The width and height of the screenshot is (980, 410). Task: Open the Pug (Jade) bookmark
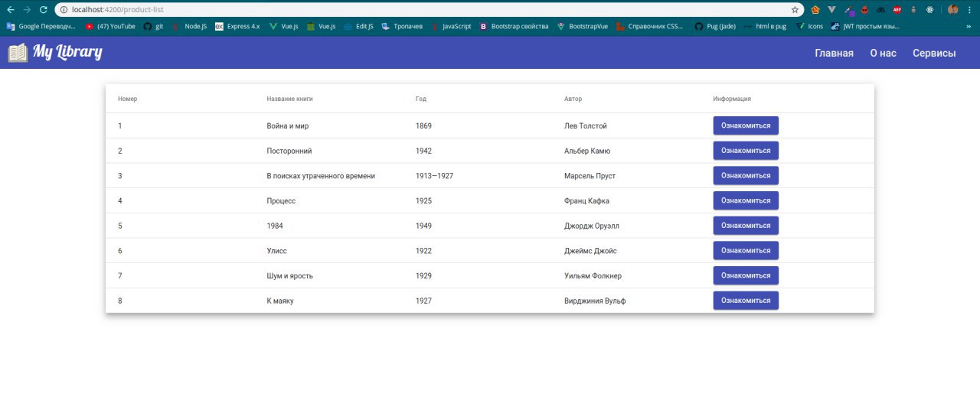[x=715, y=26]
